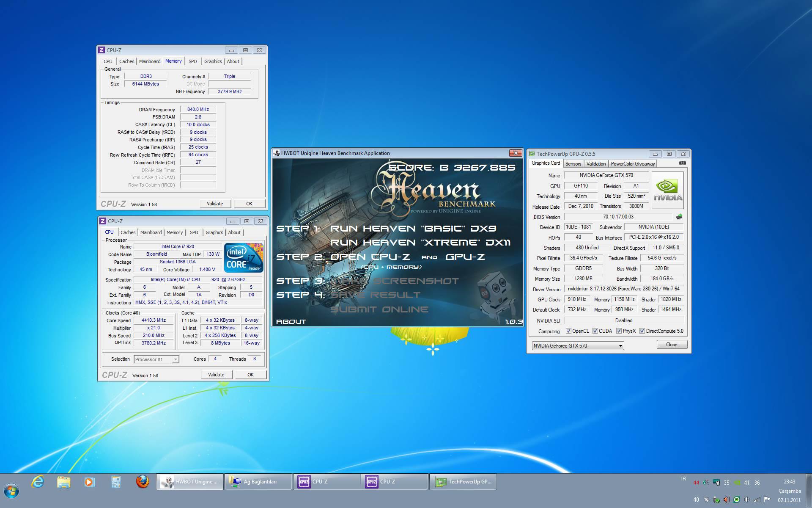
Task: Click Validate in the CPU tab window
Action: click(x=216, y=375)
